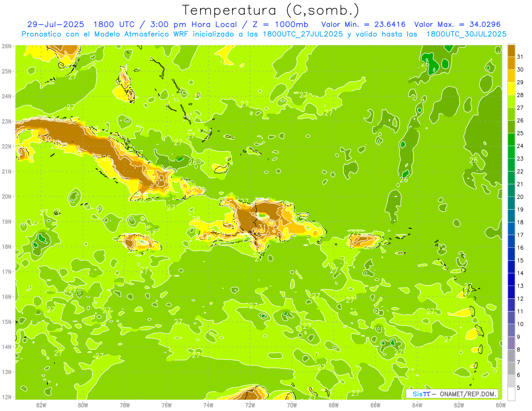532x411 pixels.
Task: Click the yellow color bar segment between 28 and 29
Action: [511, 89]
